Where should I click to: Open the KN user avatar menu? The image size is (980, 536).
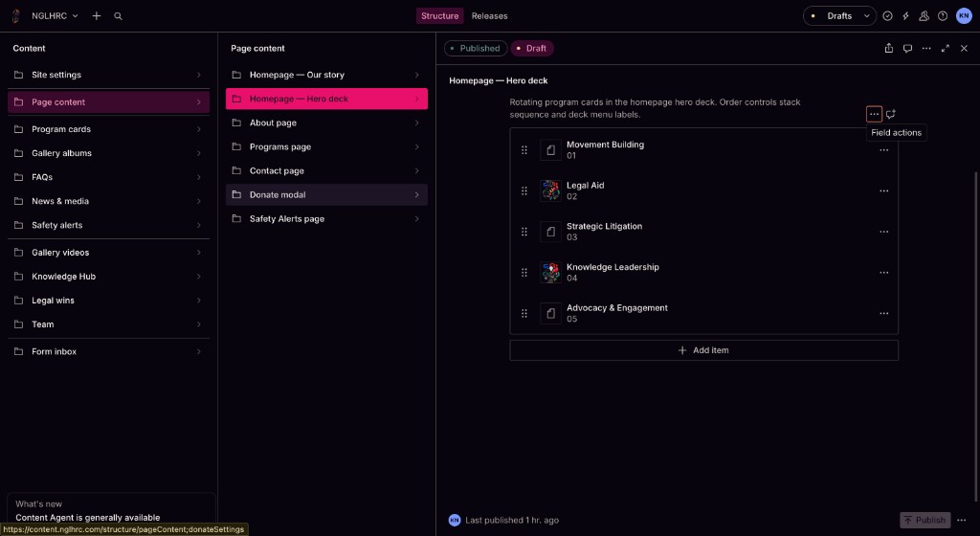click(964, 16)
